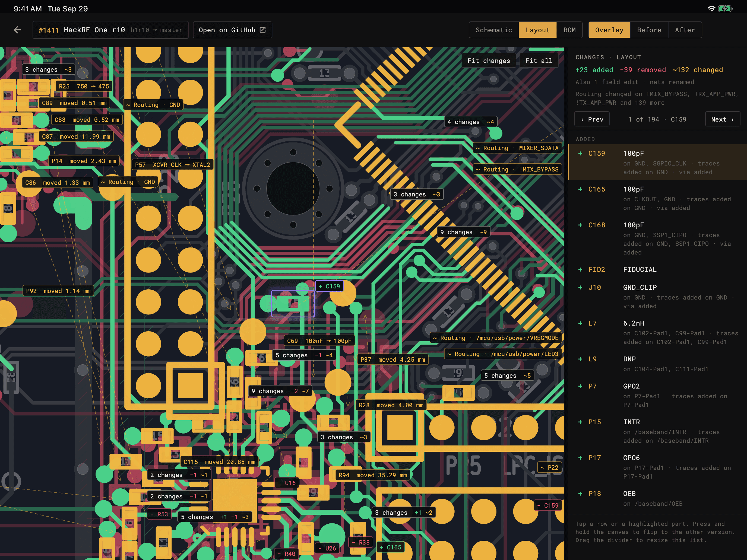This screenshot has height=560, width=747.
Task: Select the FID2 FIDUCIAL row
Action: pos(657,269)
